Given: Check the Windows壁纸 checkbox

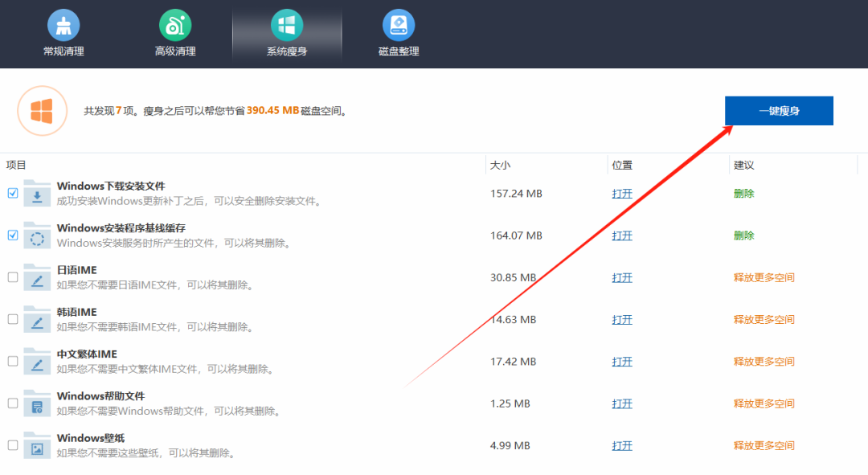Looking at the screenshot, I should (x=13, y=445).
